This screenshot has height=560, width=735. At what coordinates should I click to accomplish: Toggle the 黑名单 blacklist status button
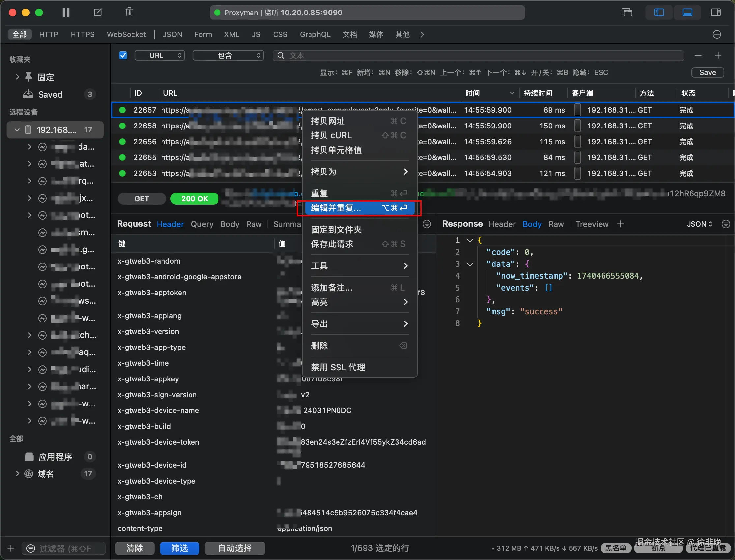(x=616, y=548)
